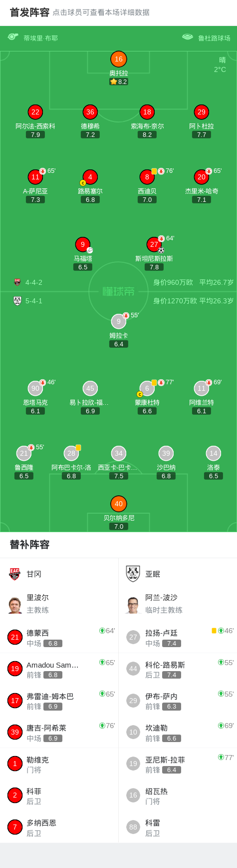The height and width of the screenshot is (868, 237).
Task: Tap goalkeeper 贝尔纳多尼 number 40 icon
Action: coord(118,504)
